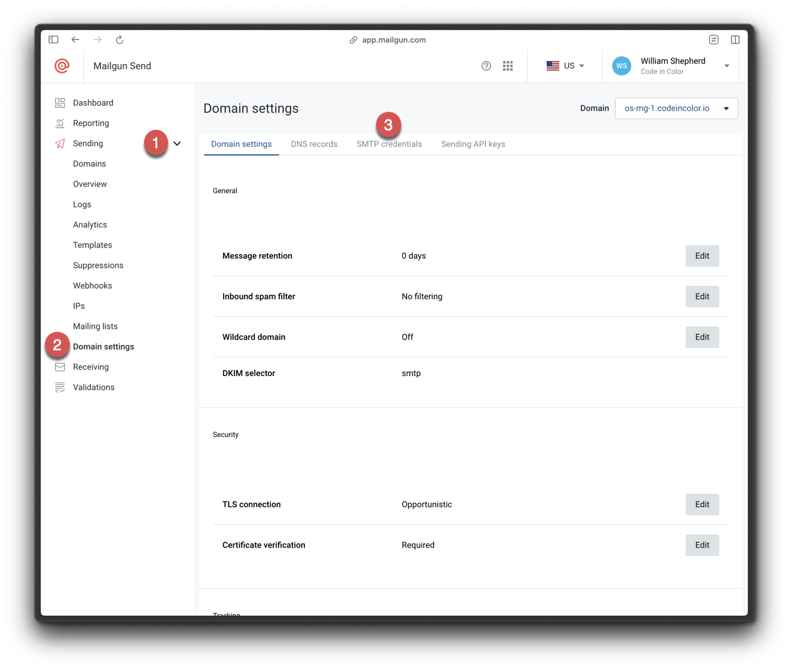The height and width of the screenshot is (672, 794).
Task: Open the help question mark icon
Action: click(486, 66)
